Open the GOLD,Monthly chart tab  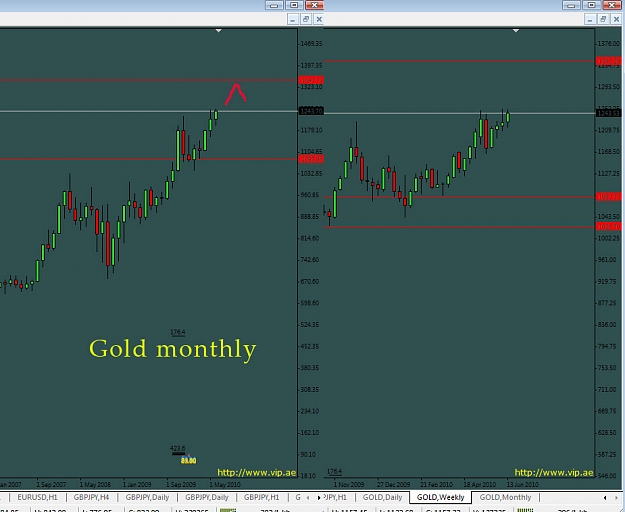pos(505,497)
